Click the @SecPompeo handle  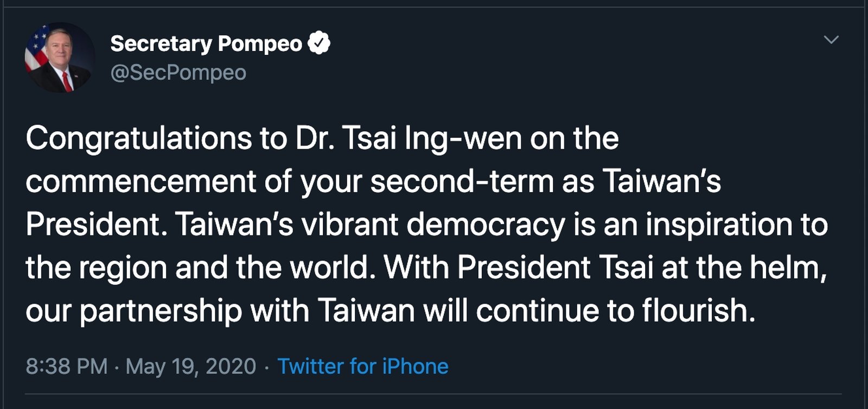(x=178, y=72)
